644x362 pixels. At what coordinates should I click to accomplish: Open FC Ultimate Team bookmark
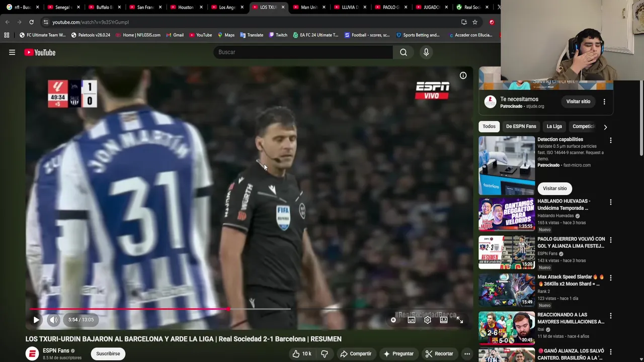[x=42, y=35]
